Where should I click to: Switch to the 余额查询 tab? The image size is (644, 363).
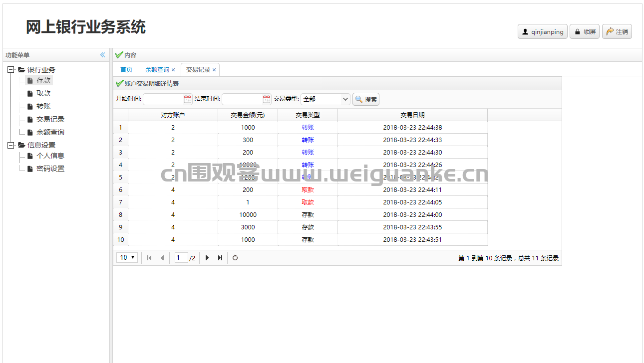tap(157, 70)
